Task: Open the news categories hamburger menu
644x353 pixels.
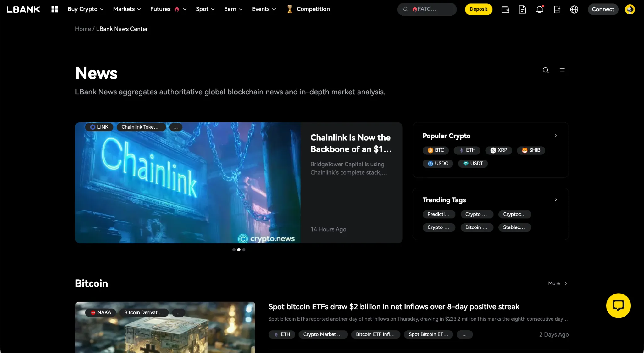Action: pyautogui.click(x=562, y=70)
